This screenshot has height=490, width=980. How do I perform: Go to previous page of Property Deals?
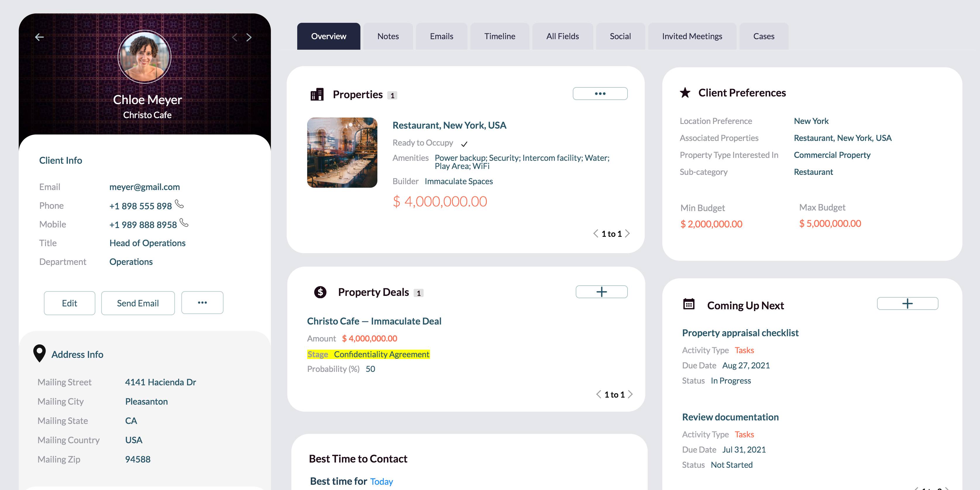(599, 394)
